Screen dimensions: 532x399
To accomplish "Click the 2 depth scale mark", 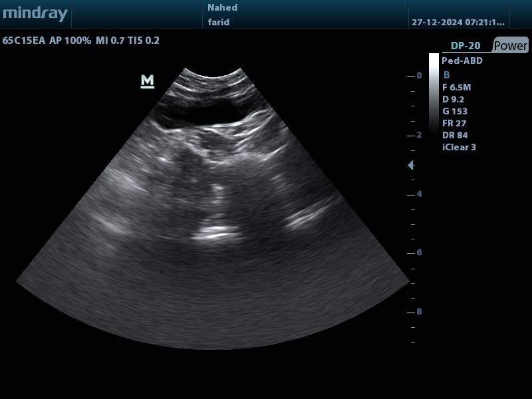I will pyautogui.click(x=419, y=135).
